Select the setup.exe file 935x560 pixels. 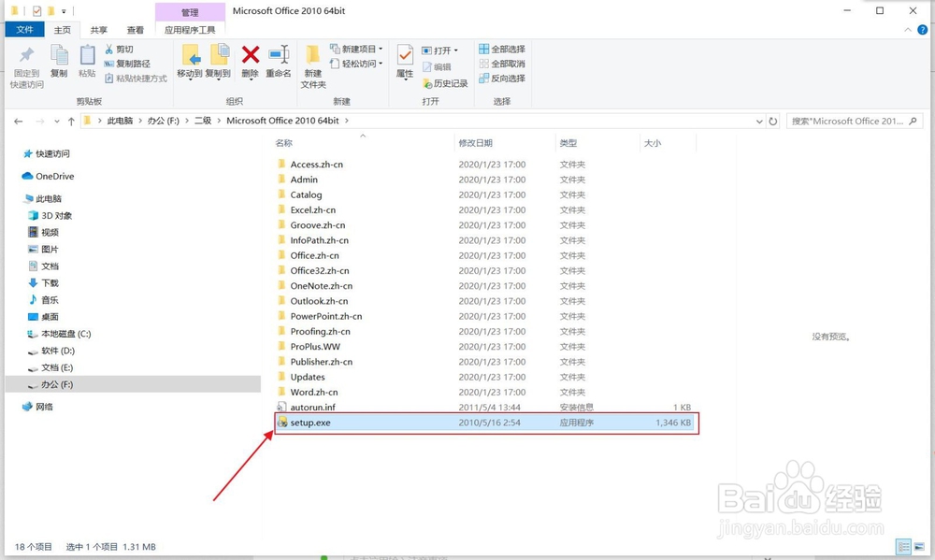pos(486,423)
